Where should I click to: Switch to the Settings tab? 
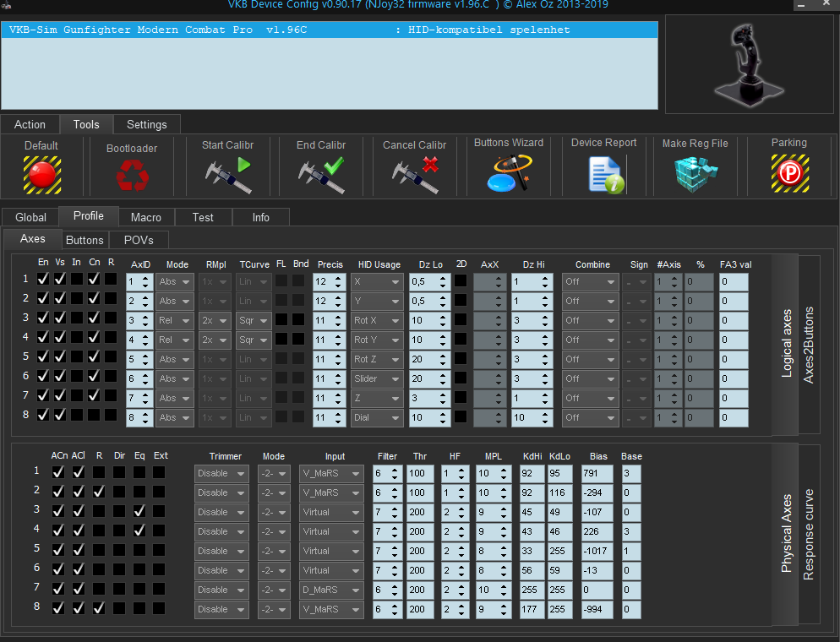tap(147, 124)
